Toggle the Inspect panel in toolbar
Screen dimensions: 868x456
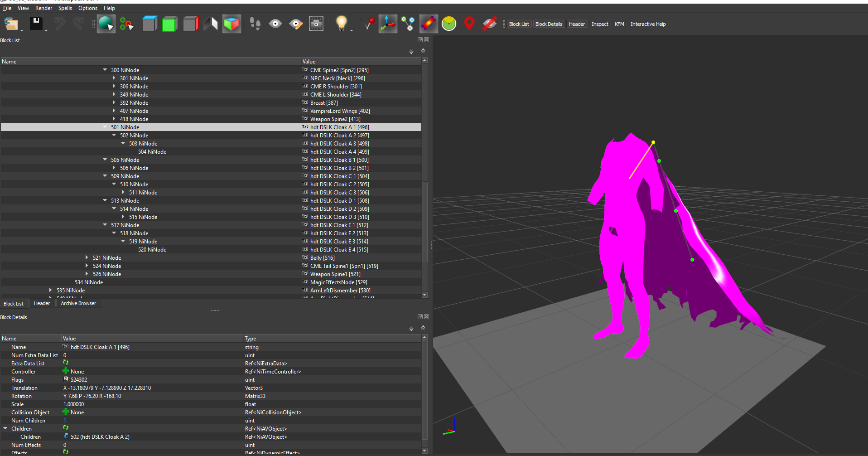(x=600, y=24)
